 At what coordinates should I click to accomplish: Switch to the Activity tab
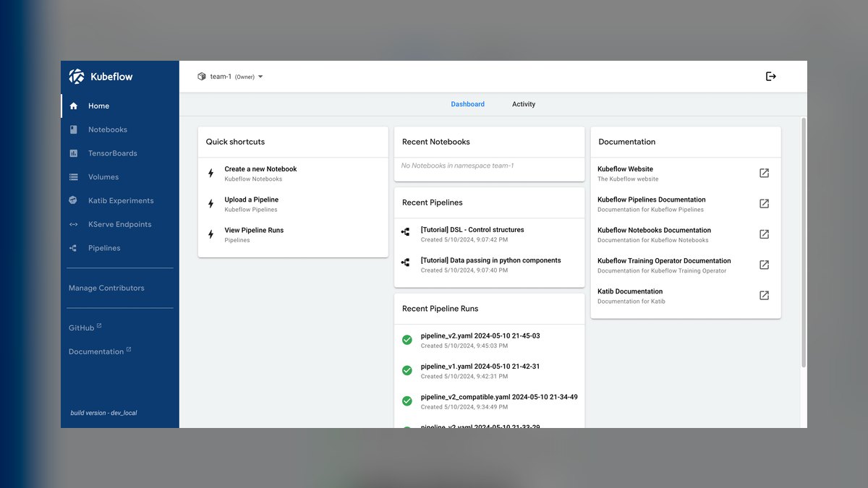point(524,104)
